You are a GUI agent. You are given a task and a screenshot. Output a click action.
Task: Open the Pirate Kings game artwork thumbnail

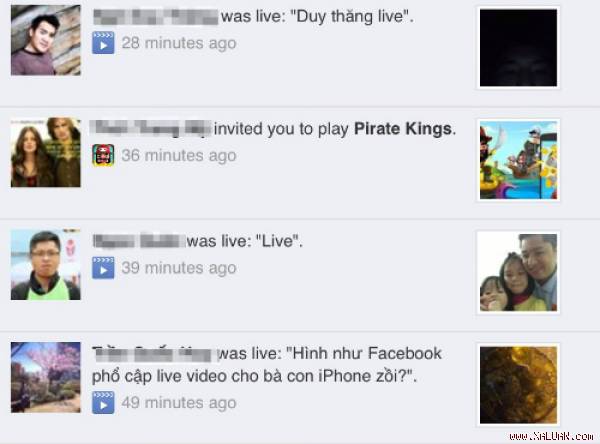tap(518, 160)
